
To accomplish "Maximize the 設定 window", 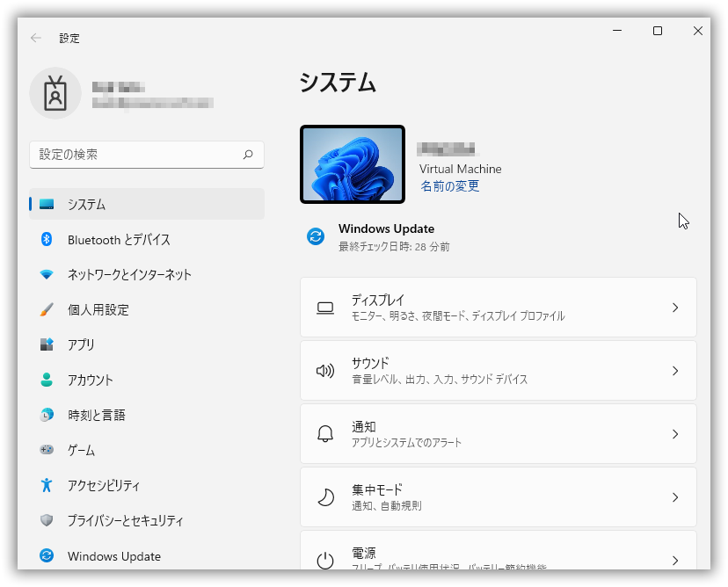I will click(658, 31).
